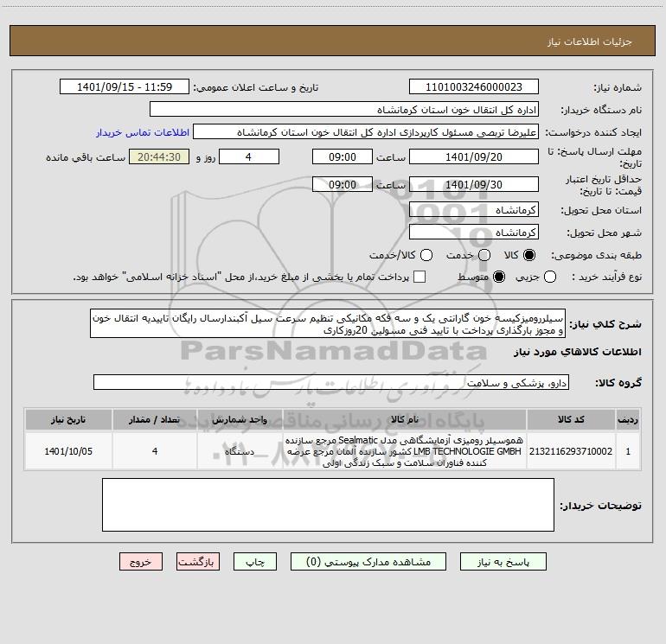Click the شماره نیاز field 1101003246000023
666x644 pixels.
tap(474, 87)
